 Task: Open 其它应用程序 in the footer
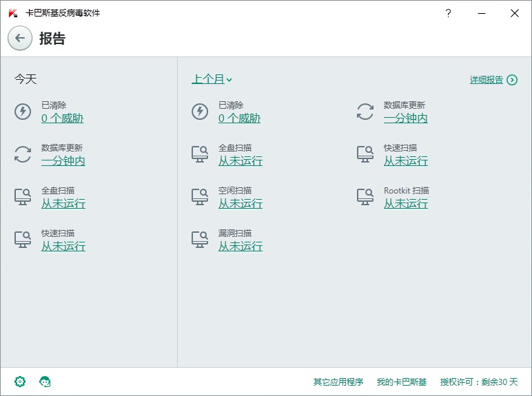[x=338, y=382]
